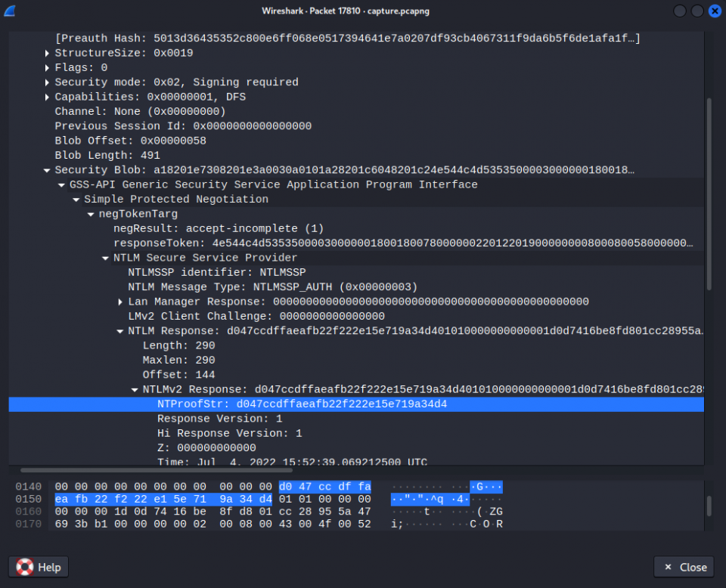
Task: Click highlighted bytes d0 47 cc df fa
Action: 324,487
